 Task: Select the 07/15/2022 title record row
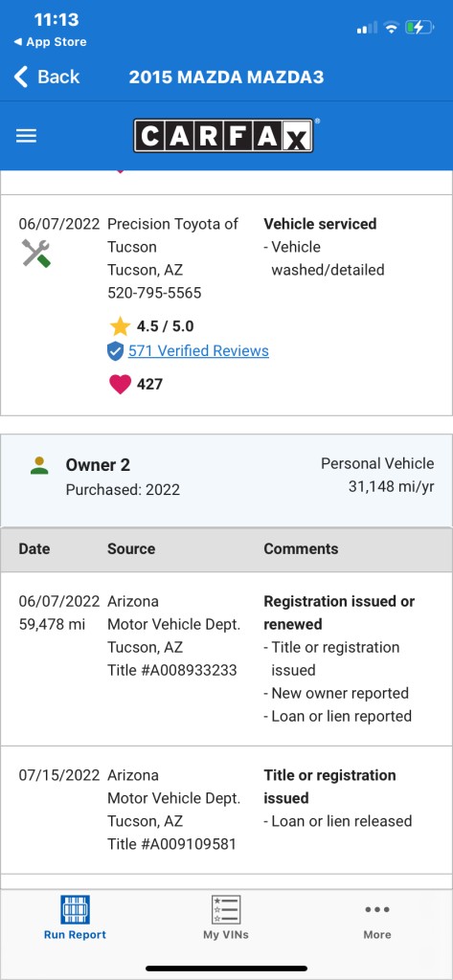click(x=226, y=810)
